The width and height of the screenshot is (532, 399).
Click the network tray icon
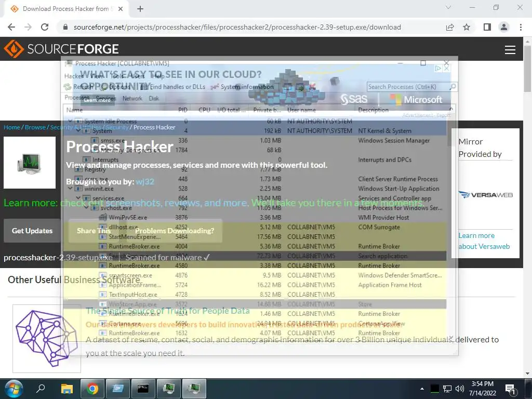click(x=447, y=389)
